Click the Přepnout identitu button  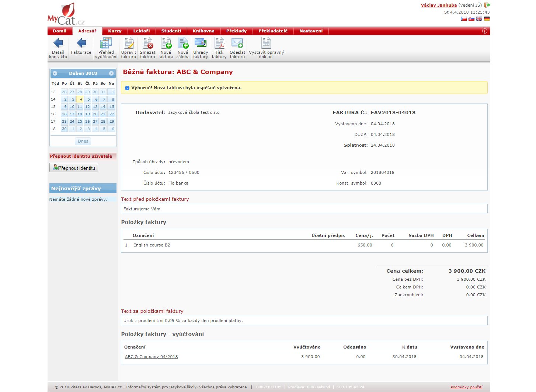click(74, 168)
